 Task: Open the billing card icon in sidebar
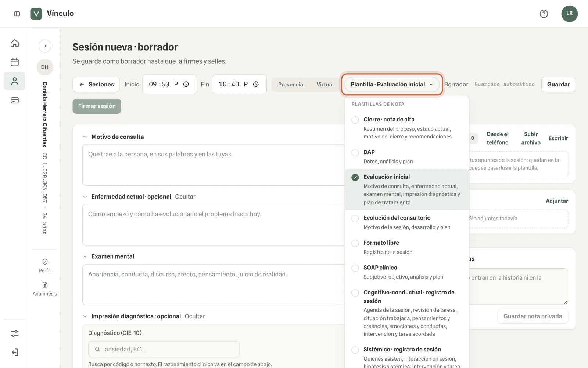pos(15,100)
